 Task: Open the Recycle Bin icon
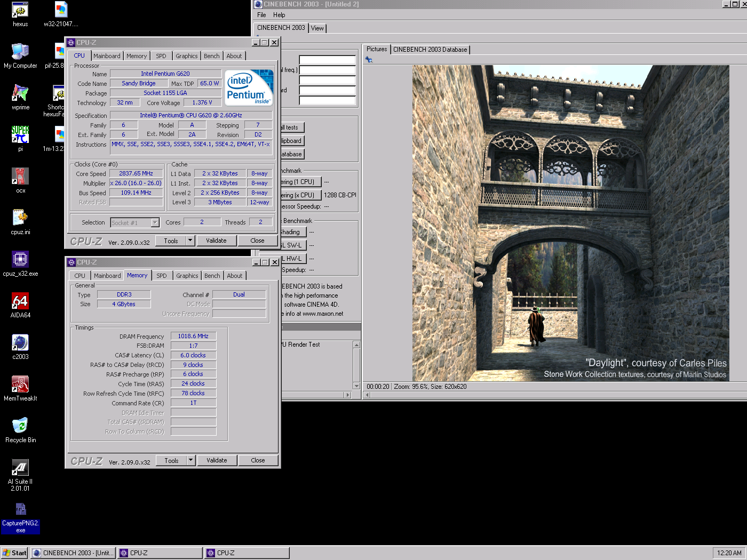point(20,430)
